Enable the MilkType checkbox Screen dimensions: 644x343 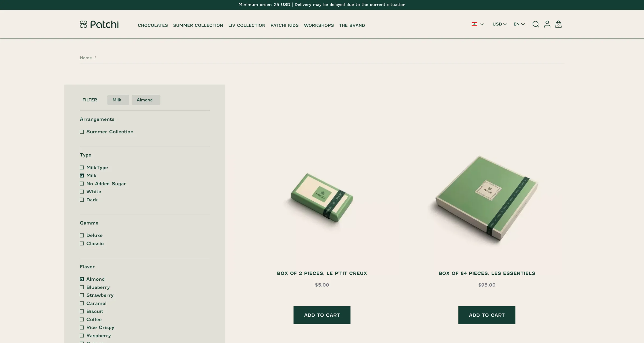tap(82, 167)
